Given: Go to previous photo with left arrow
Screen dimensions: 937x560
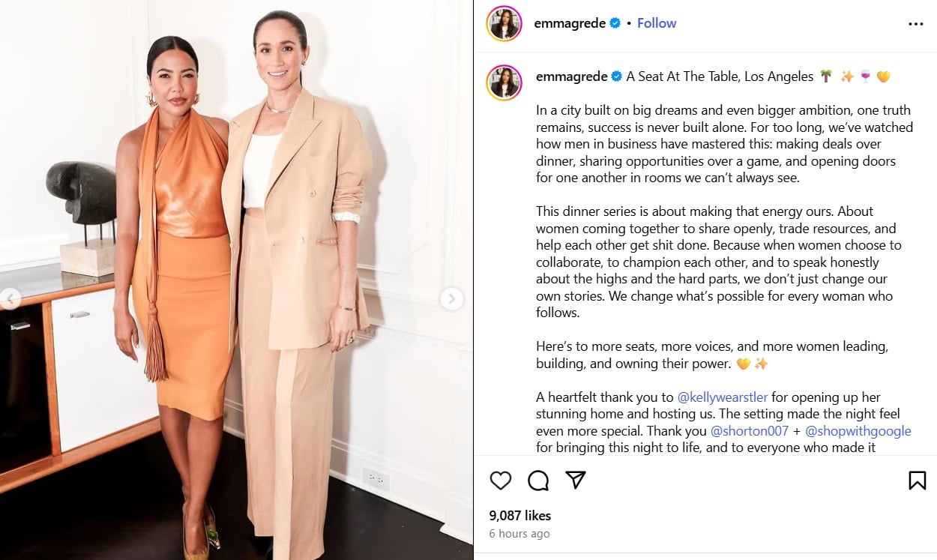Looking at the screenshot, I should click(10, 298).
